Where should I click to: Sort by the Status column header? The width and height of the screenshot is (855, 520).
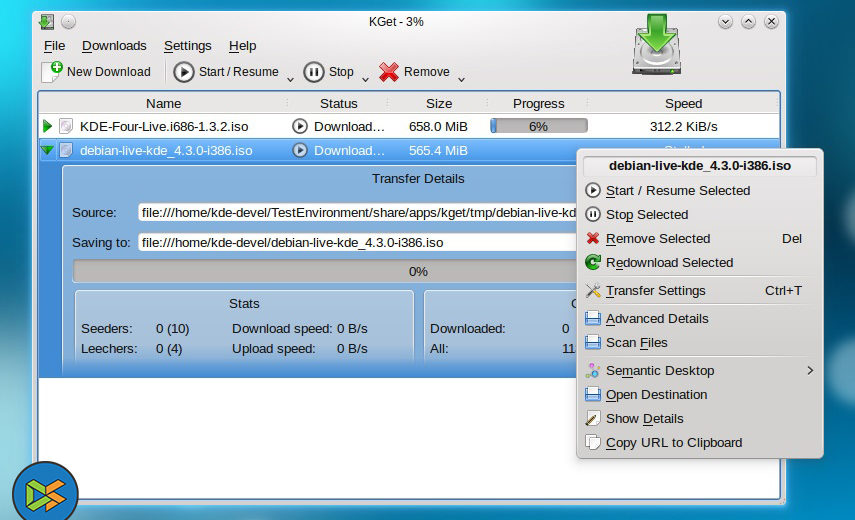click(339, 103)
